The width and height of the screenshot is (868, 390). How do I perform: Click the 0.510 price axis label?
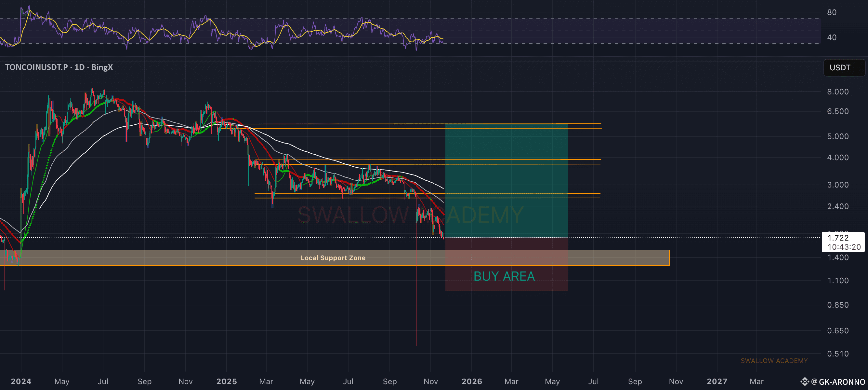coord(838,354)
